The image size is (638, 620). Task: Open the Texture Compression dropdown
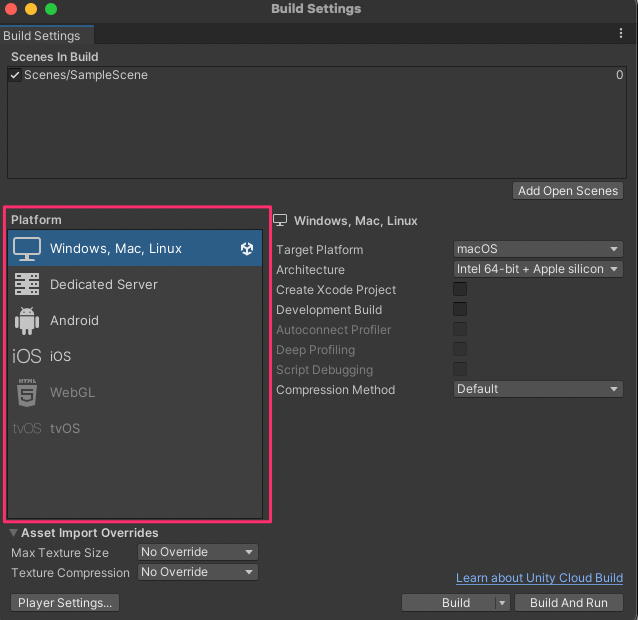coord(198,572)
